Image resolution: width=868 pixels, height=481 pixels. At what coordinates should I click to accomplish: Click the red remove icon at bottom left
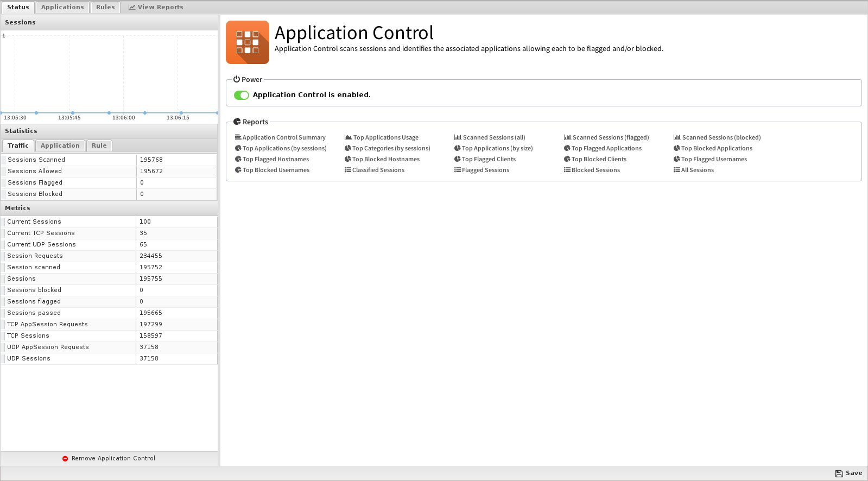tap(65, 459)
